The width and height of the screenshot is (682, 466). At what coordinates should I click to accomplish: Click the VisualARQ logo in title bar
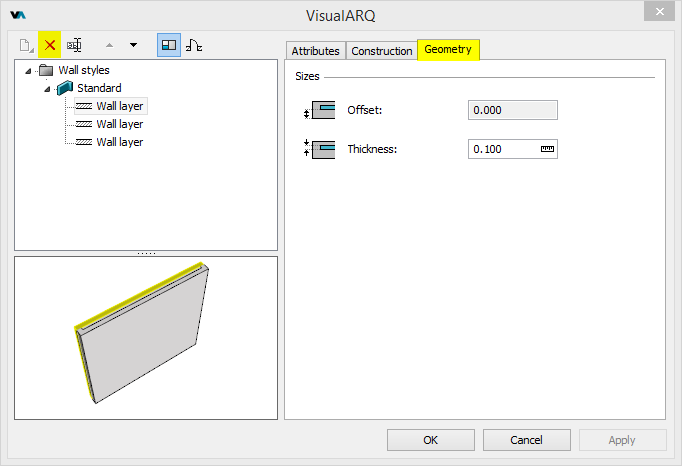[x=18, y=15]
